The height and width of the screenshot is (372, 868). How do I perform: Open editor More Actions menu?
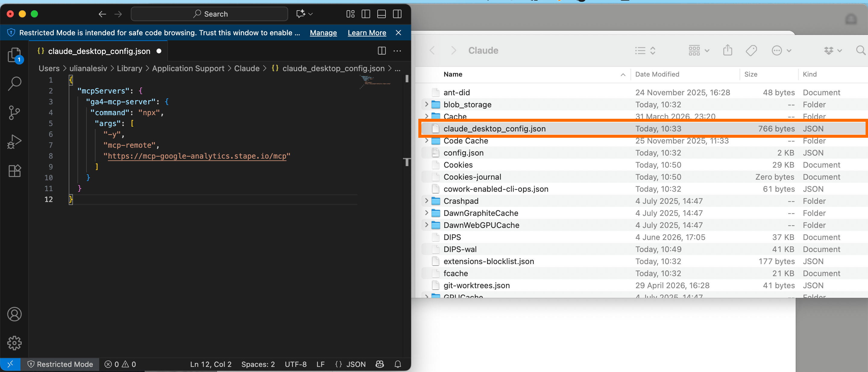(x=397, y=51)
